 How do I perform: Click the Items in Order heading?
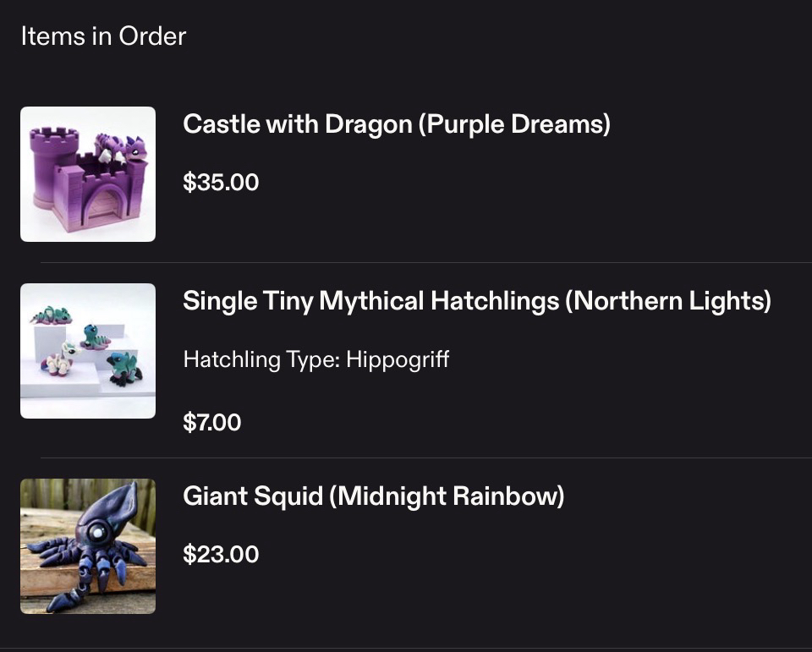pyautogui.click(x=103, y=36)
